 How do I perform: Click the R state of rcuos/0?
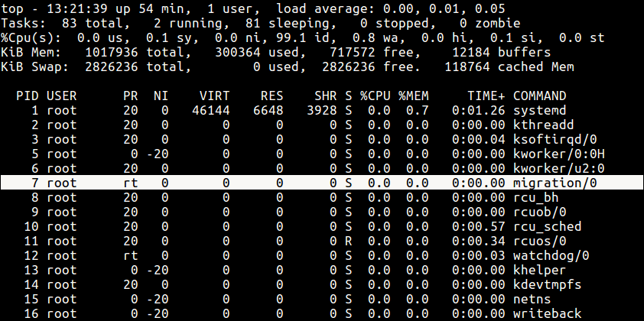[x=348, y=241]
